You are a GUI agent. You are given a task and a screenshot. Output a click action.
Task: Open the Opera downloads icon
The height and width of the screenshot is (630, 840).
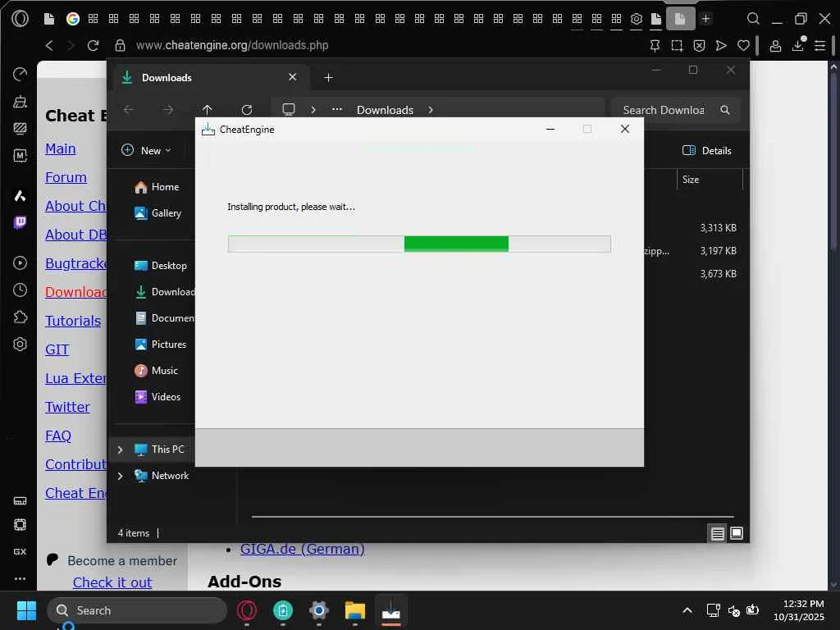(797, 46)
